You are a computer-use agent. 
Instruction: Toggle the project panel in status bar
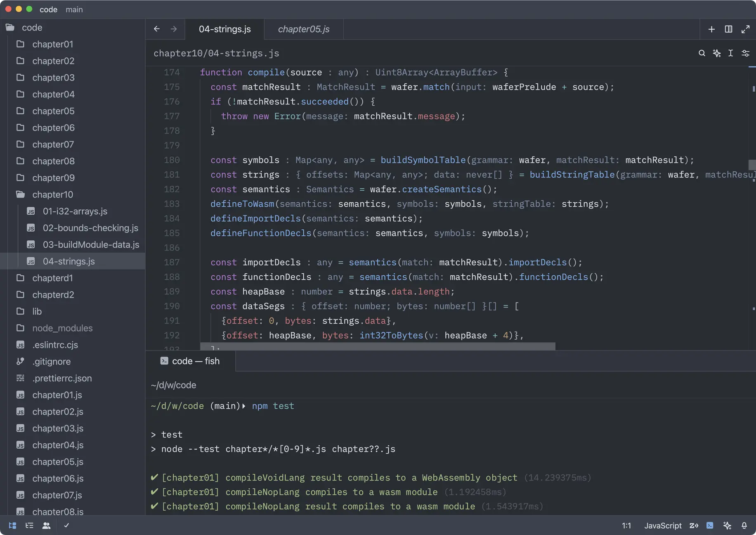click(x=12, y=526)
